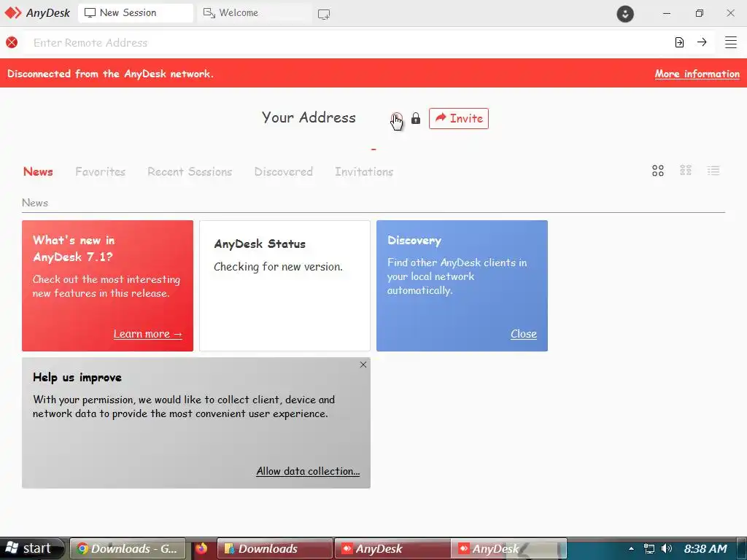Open the dark circular download arrow icon
Viewport: 747px width, 560px height.
coord(625,13)
